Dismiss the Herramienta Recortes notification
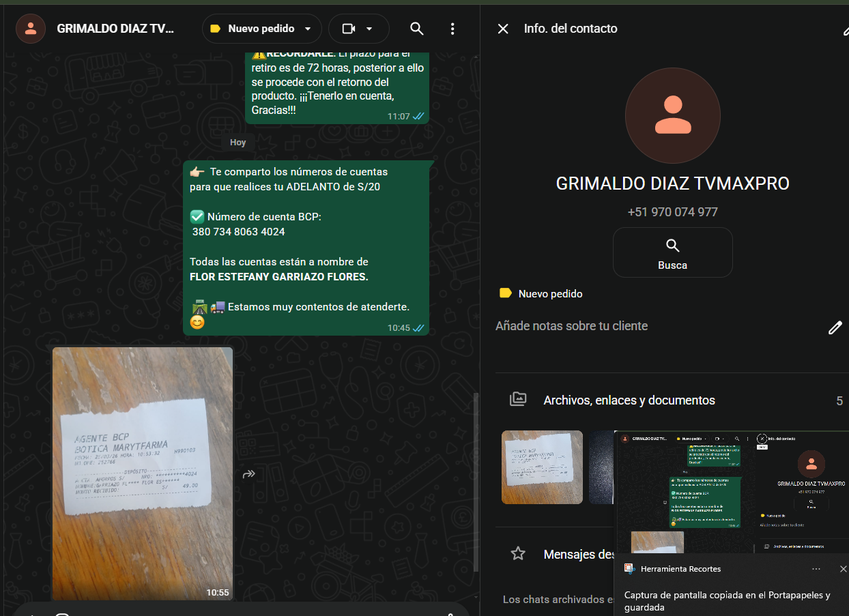 point(843,569)
